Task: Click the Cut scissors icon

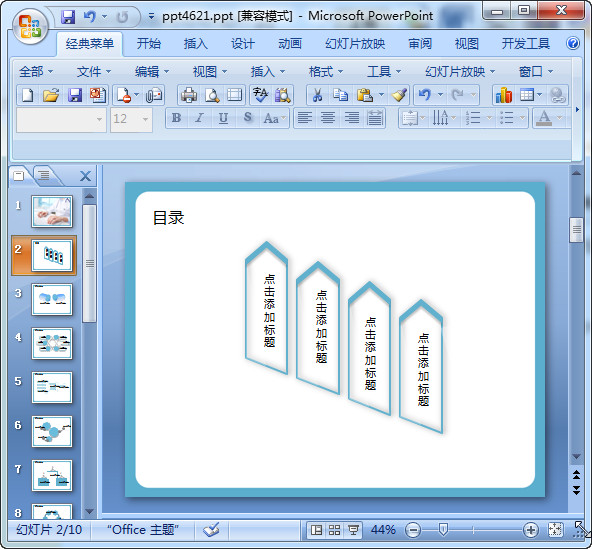Action: tap(318, 95)
